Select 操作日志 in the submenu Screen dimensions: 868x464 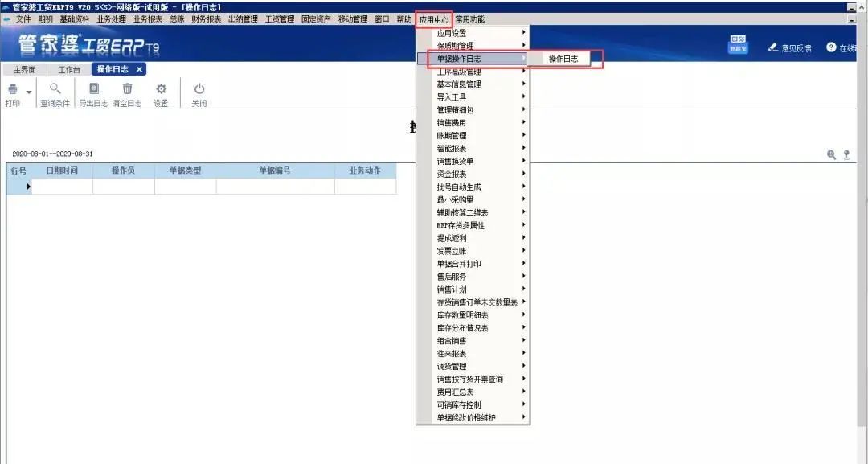coord(563,59)
